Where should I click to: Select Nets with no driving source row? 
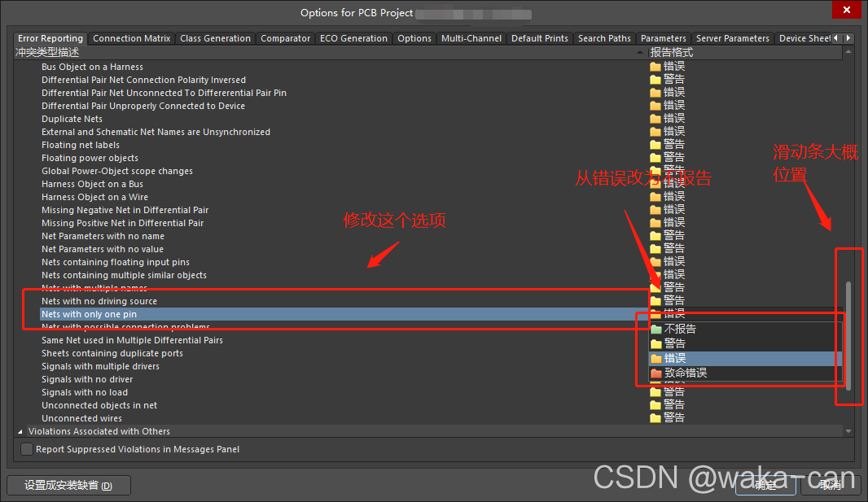pos(99,301)
